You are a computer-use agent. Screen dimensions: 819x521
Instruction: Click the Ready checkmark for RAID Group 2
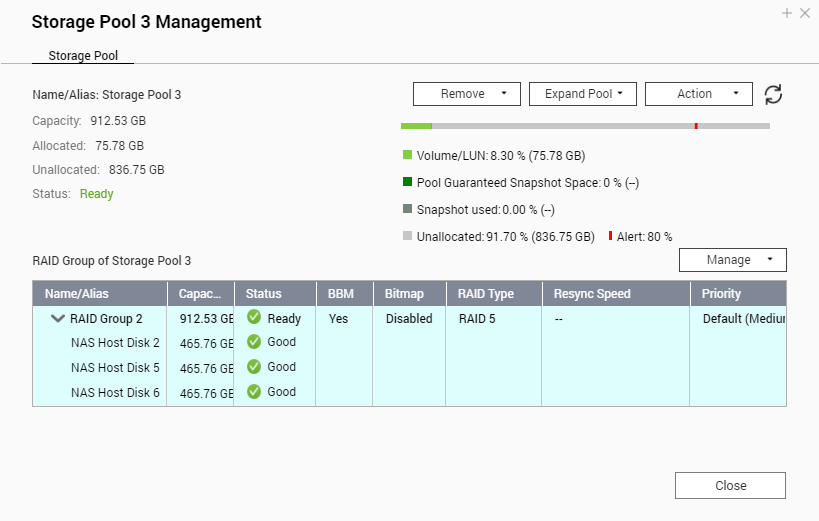pos(254,317)
